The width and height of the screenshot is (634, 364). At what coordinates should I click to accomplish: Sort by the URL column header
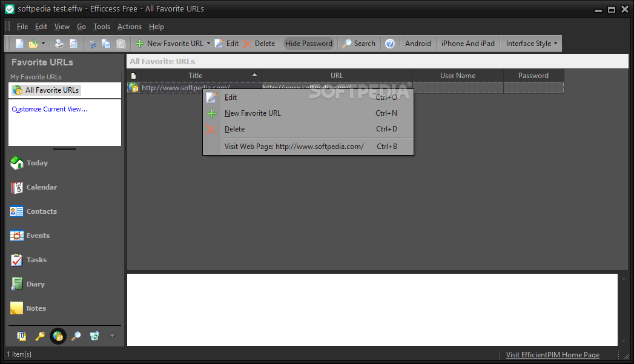pos(337,76)
